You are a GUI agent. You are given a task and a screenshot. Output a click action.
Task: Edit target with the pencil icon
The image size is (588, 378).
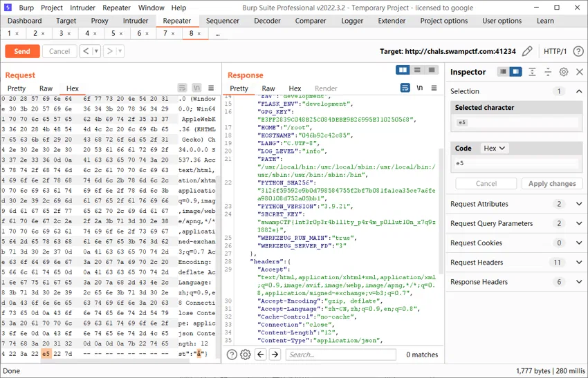[x=527, y=51]
